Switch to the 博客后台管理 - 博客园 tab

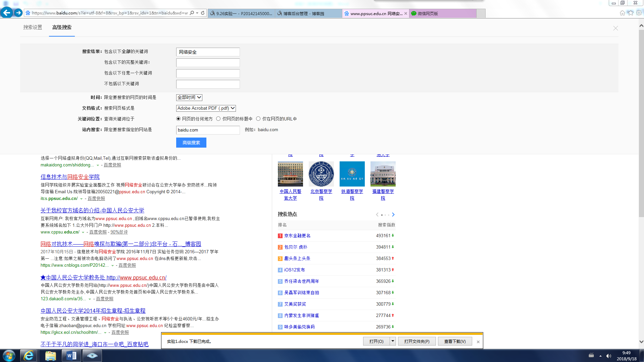tap(308, 13)
